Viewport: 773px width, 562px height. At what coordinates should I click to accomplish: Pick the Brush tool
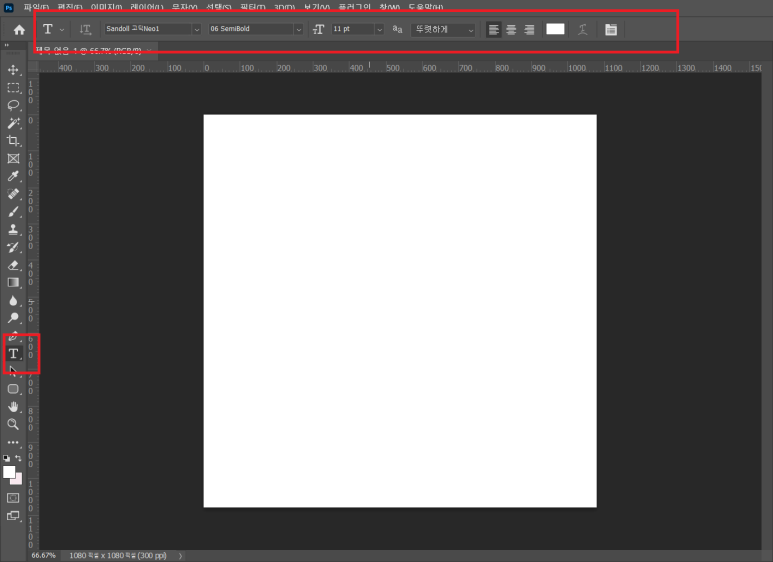pos(13,211)
